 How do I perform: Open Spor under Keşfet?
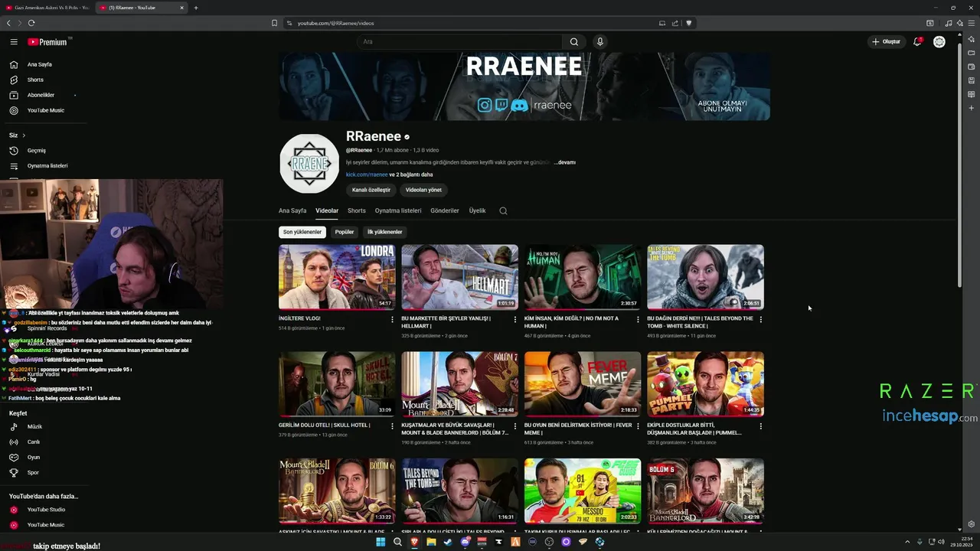(x=33, y=472)
